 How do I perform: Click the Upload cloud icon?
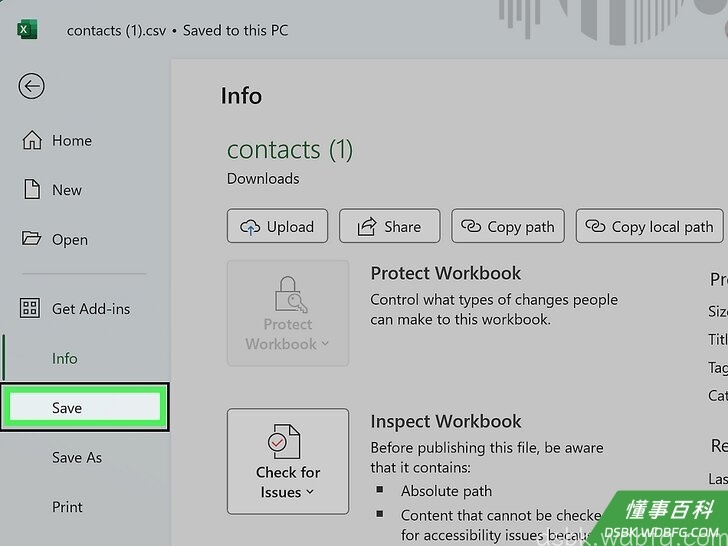pyautogui.click(x=250, y=227)
